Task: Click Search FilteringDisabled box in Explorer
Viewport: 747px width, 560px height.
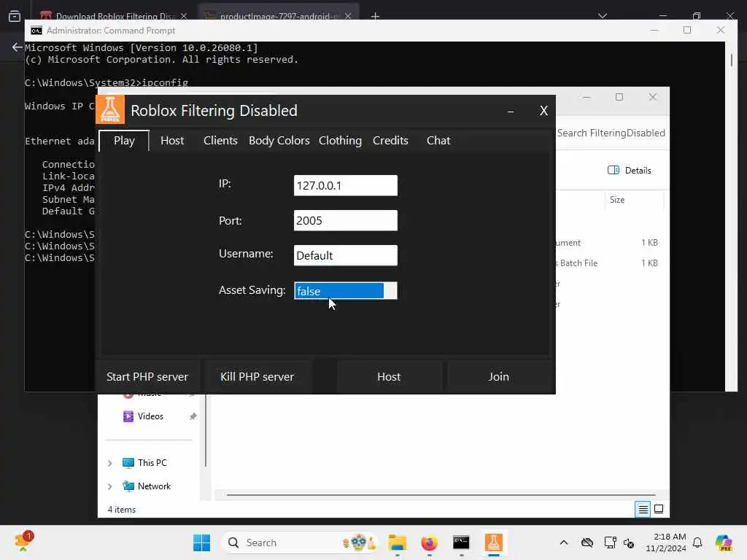Action: (611, 133)
